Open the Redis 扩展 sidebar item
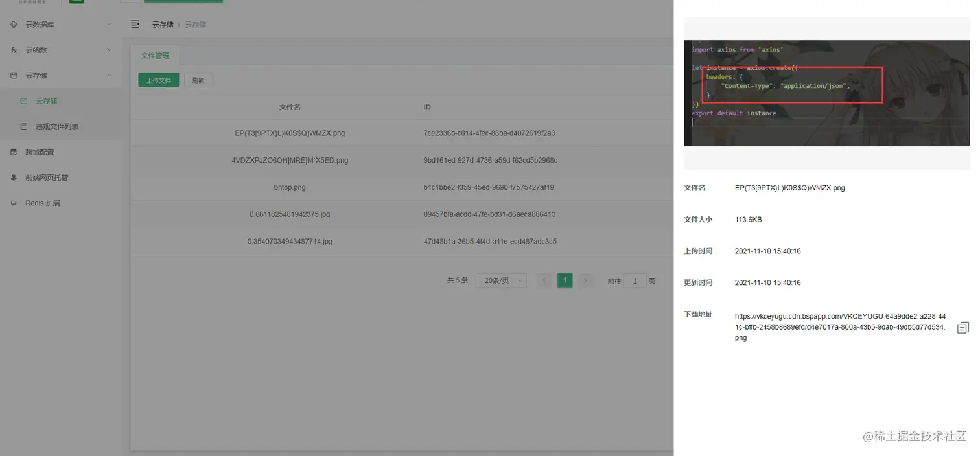The width and height of the screenshot is (980, 456). [x=61, y=203]
